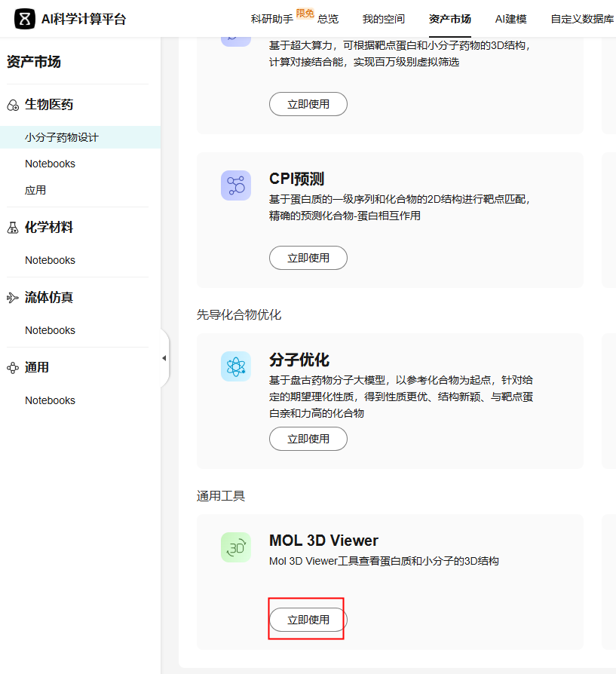Click 立即使用 under 分子优化
Image resolution: width=616 pixels, height=674 pixels.
coord(308,439)
